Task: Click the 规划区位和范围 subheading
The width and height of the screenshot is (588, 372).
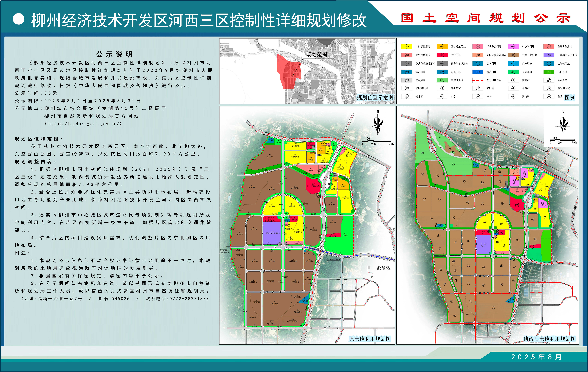Action: [x=39, y=139]
